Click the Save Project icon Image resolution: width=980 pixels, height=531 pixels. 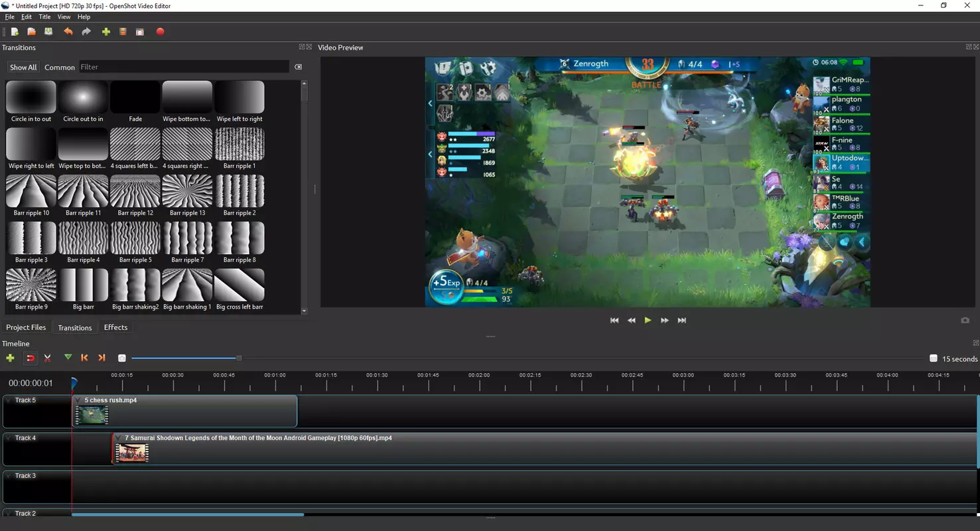[48, 32]
